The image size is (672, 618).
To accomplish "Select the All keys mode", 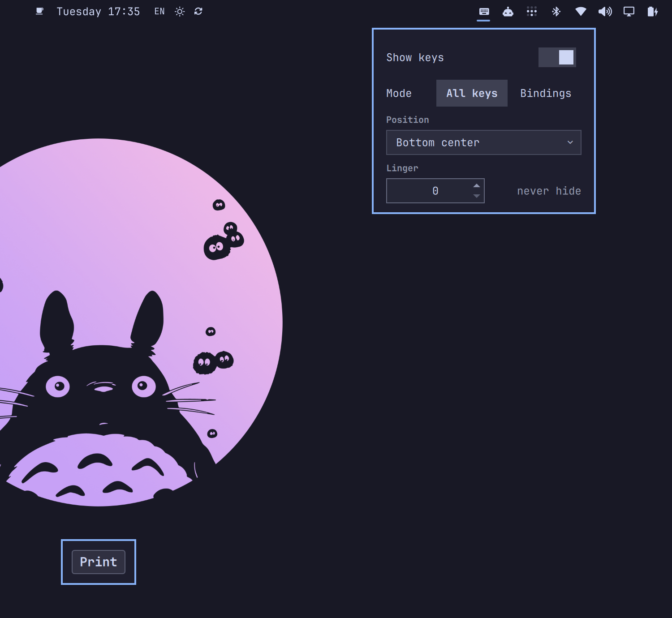I will 472,93.
